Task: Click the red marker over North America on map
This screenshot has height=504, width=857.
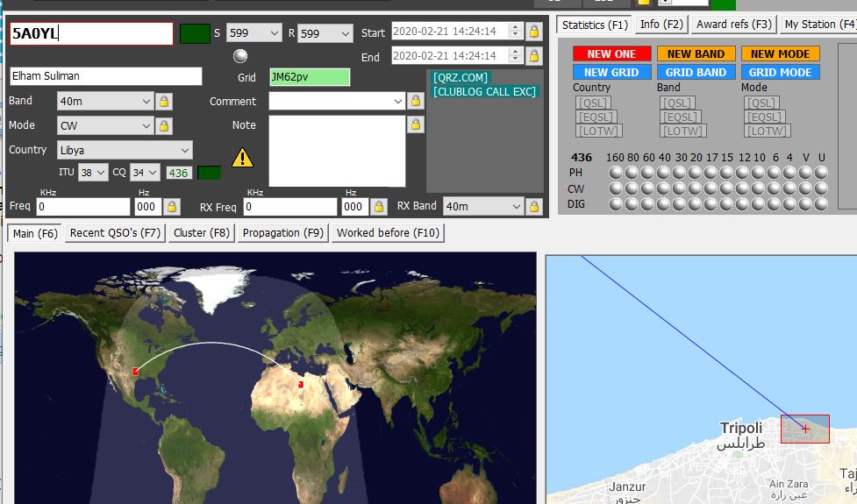Action: (136, 372)
